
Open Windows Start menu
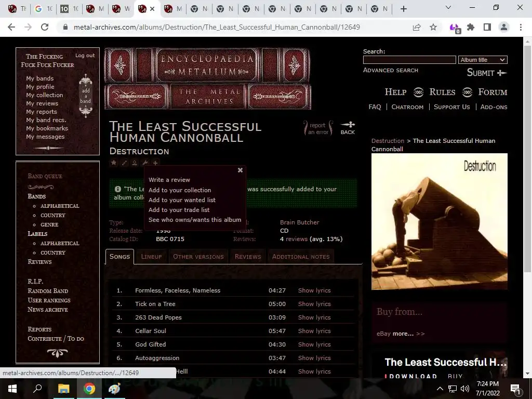(12, 389)
